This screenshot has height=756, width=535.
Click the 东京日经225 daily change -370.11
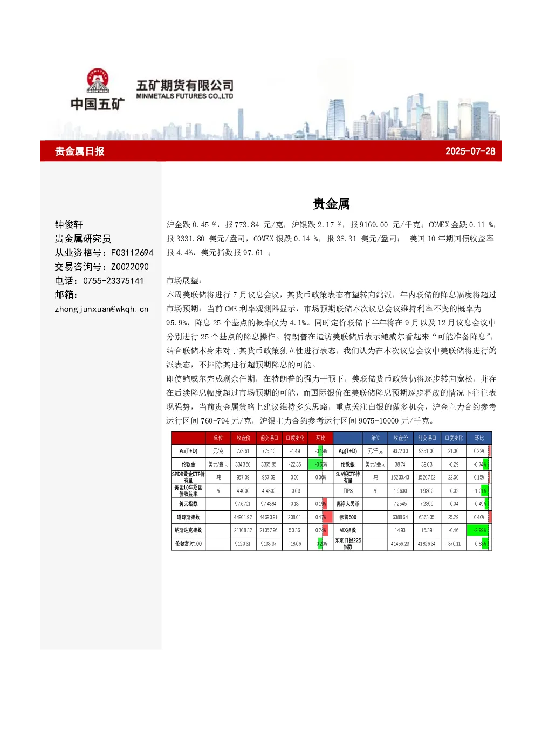pyautogui.click(x=454, y=543)
